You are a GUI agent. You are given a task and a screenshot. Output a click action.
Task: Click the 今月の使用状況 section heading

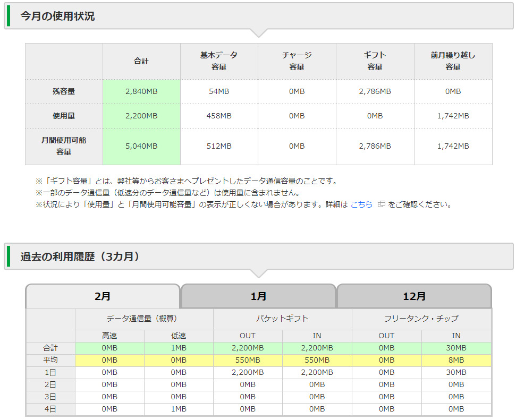tap(57, 16)
